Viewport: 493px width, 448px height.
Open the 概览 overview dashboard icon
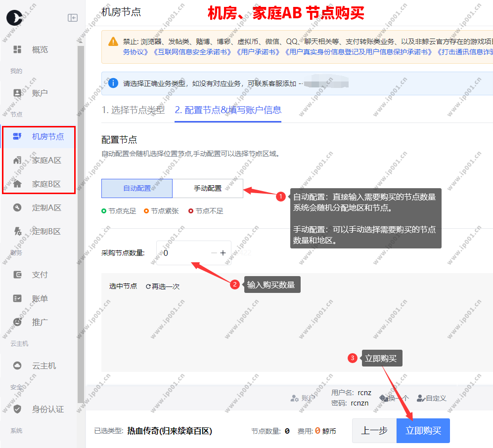[17, 49]
